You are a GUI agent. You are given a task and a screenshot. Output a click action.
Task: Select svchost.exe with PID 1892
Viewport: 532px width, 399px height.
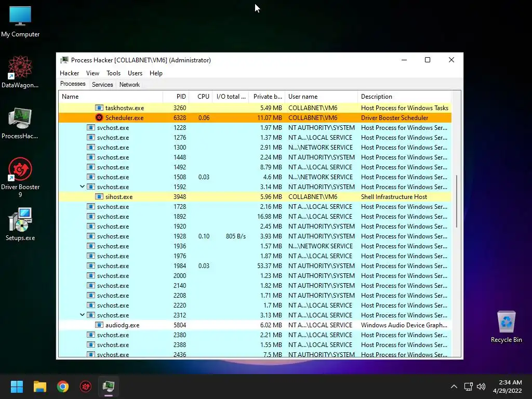click(255, 217)
